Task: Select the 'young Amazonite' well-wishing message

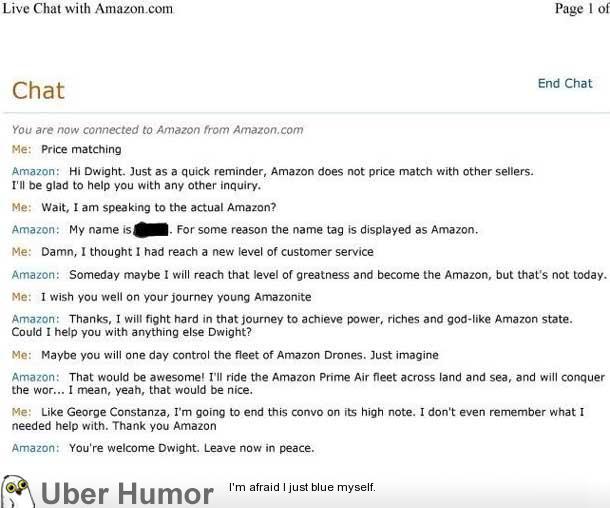Action: (x=176, y=297)
